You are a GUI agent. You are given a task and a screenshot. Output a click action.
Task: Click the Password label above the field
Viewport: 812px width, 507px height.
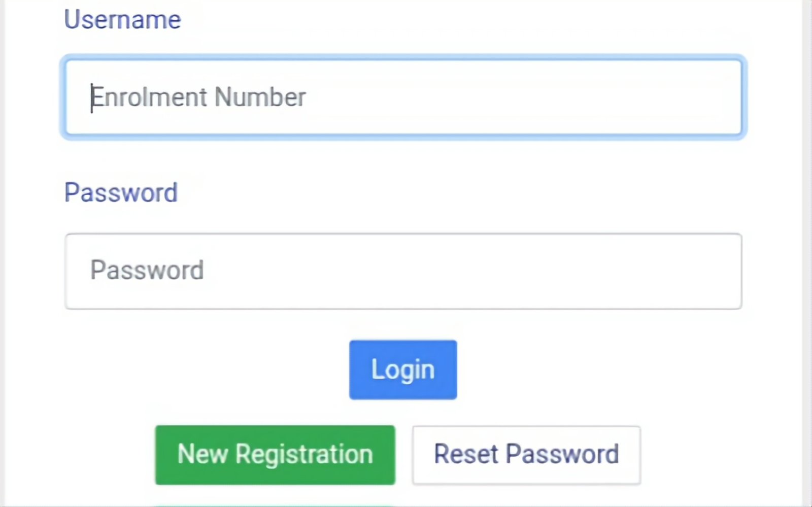click(x=121, y=193)
